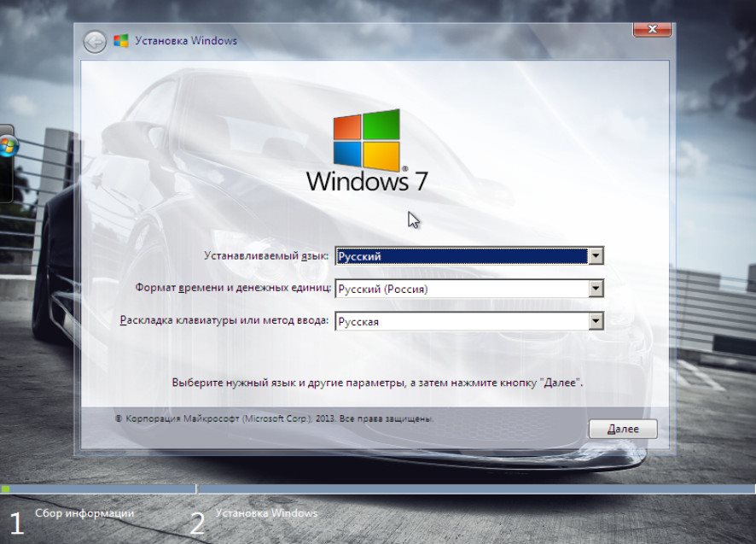Click the Установка Windows title text
The image size is (756, 544).
186,40
